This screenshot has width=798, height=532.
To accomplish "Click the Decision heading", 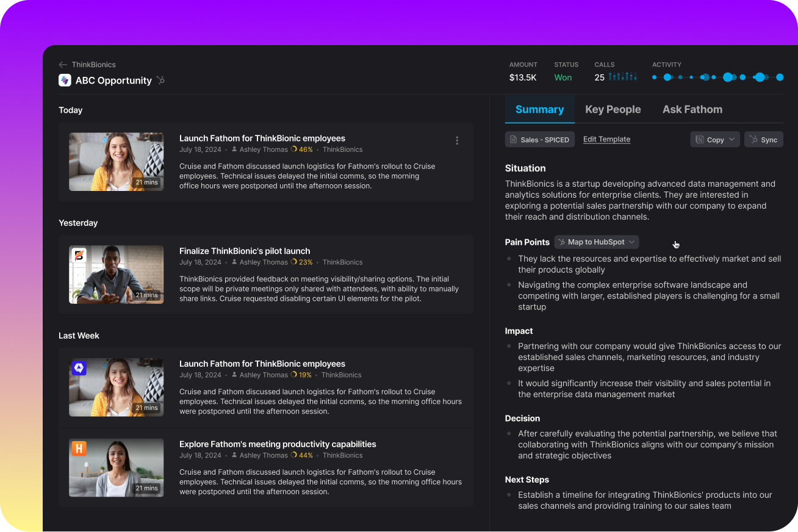I will (522, 419).
